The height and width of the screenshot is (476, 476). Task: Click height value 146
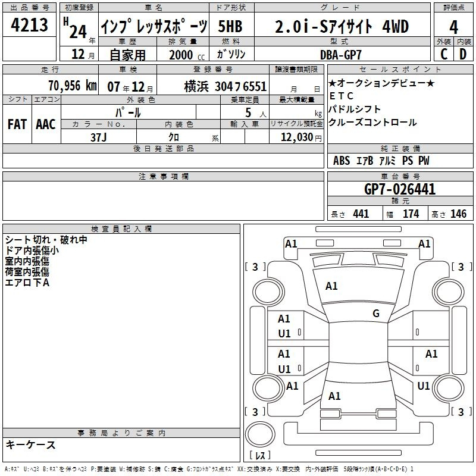point(458,214)
